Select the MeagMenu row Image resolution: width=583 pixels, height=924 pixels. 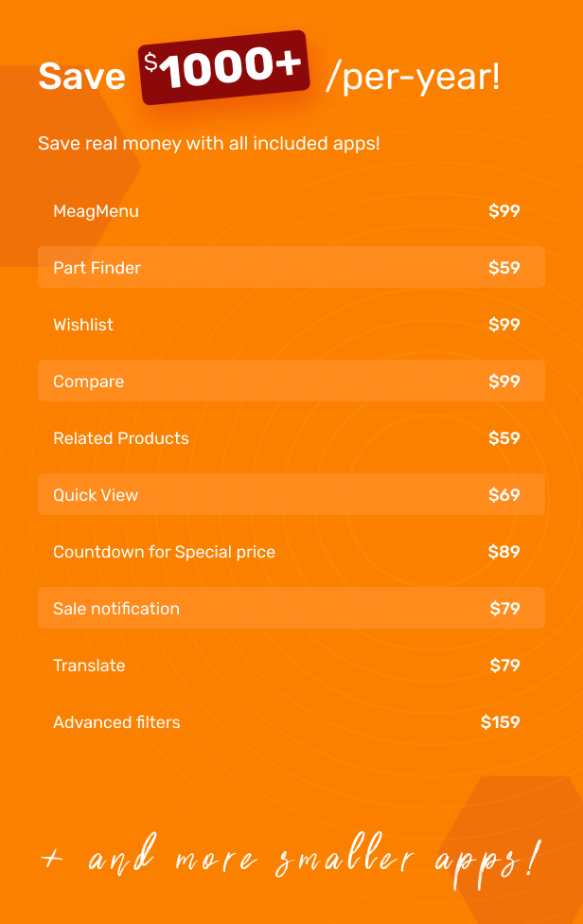[x=291, y=210]
